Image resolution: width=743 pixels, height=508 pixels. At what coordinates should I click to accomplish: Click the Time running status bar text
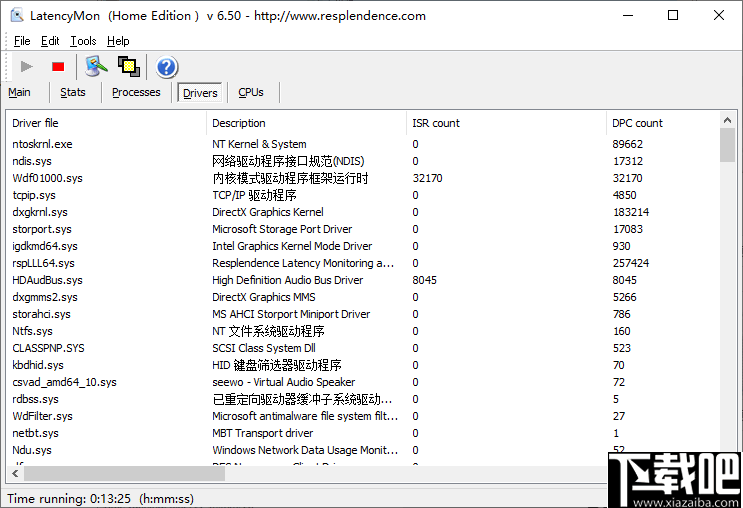click(100, 499)
